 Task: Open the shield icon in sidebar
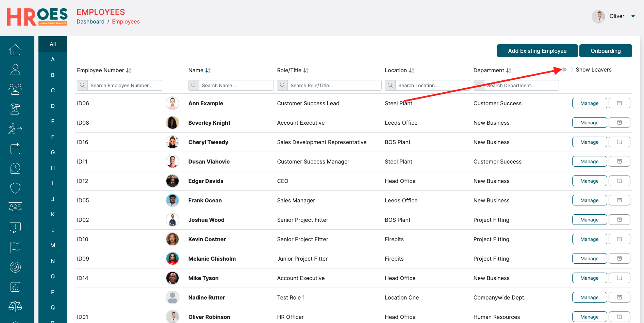coord(15,188)
